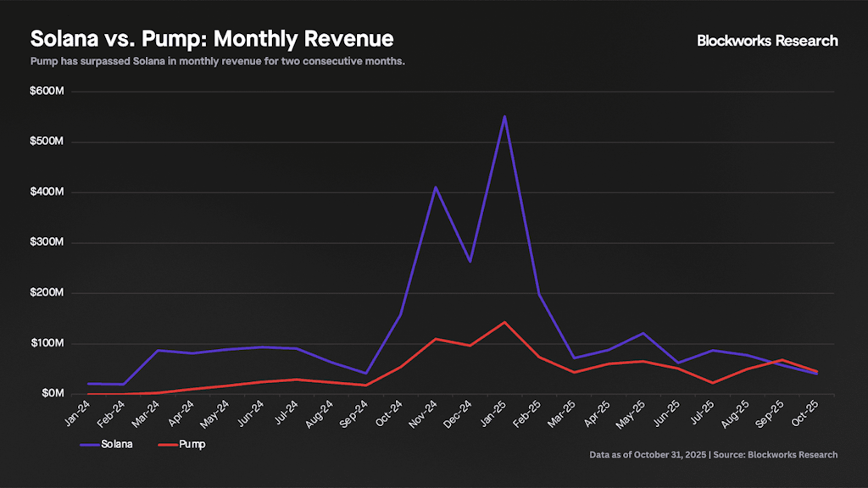The image size is (868, 488).
Task: Click the $600M y-axis label
Action: (46, 91)
